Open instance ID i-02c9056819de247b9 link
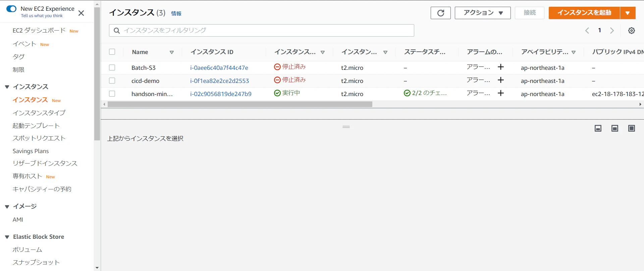 tap(221, 94)
